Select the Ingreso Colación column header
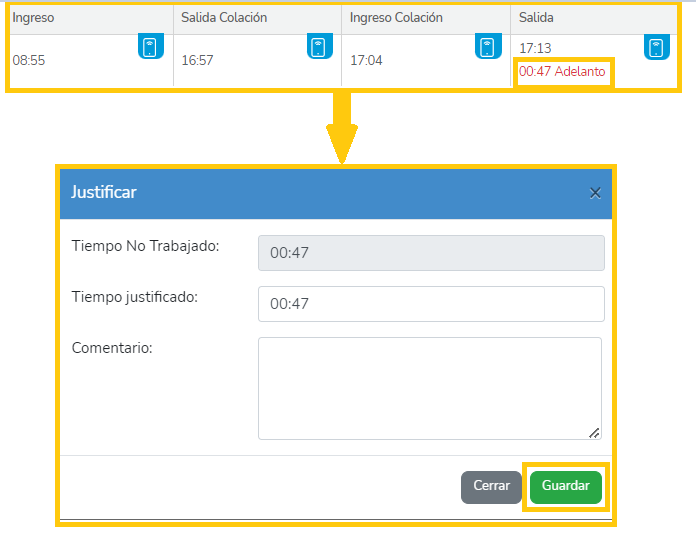This screenshot has height=544, width=696. click(396, 18)
